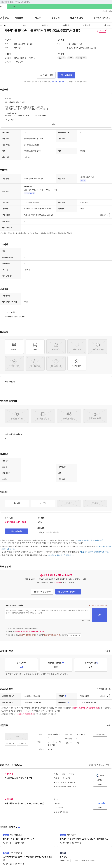Open the 지도 보기 dropdown in 근무 예정지
This screenshot has width=112, height=868.
(104, 215)
